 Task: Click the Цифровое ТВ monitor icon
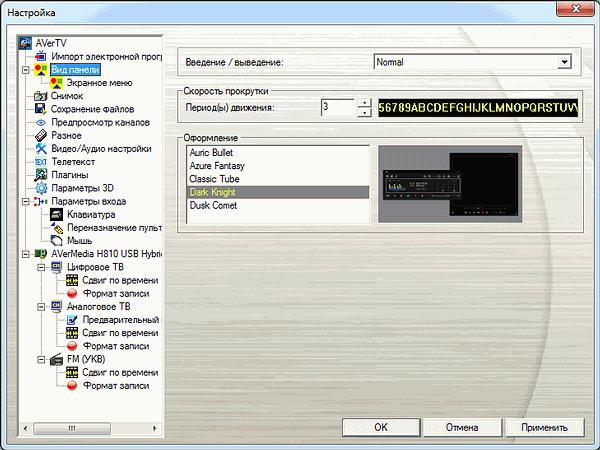(57, 267)
